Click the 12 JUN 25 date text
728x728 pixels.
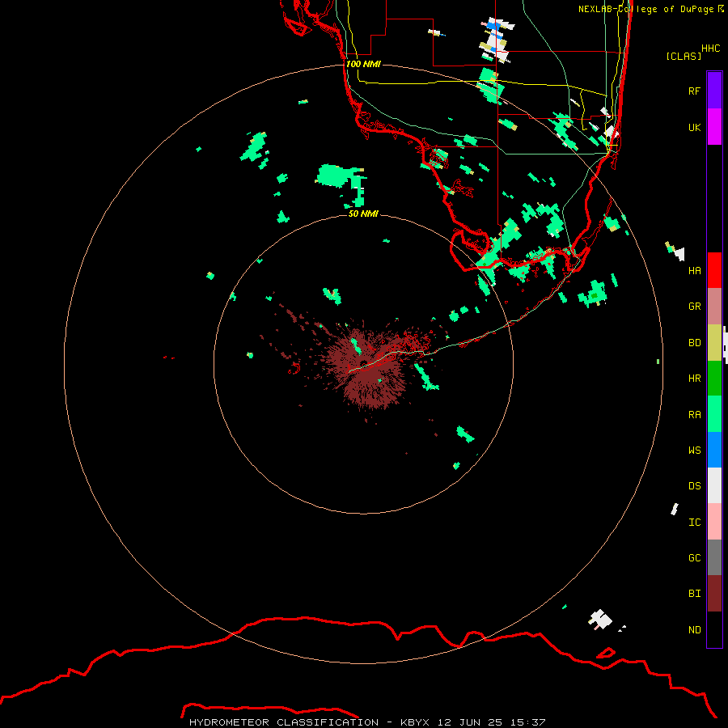click(472, 722)
